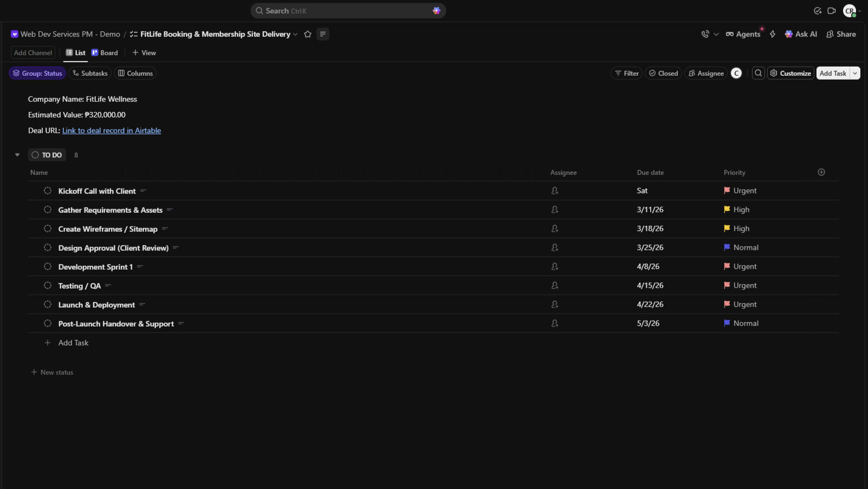The image size is (868, 489).
Task: Open the description icon next to Testing / QA
Action: tap(108, 285)
